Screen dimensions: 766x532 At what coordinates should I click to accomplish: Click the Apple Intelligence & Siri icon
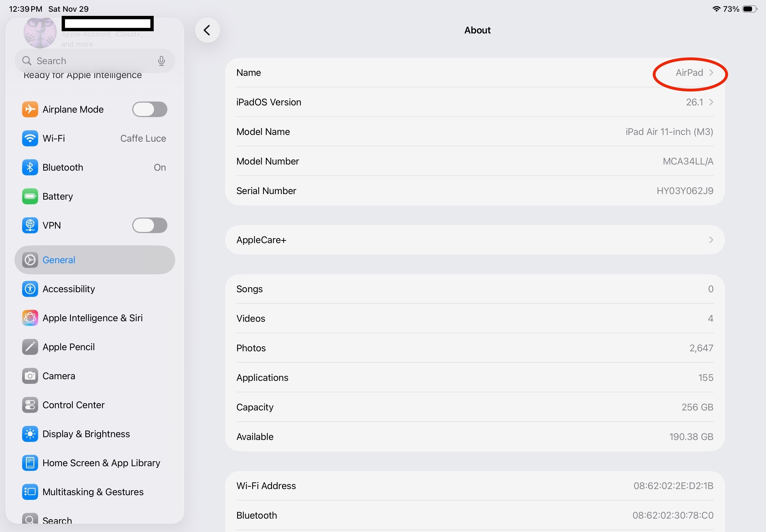coord(30,318)
